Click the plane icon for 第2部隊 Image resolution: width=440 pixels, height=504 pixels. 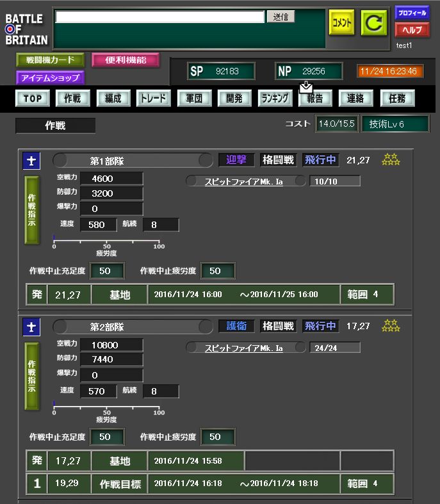[31, 327]
